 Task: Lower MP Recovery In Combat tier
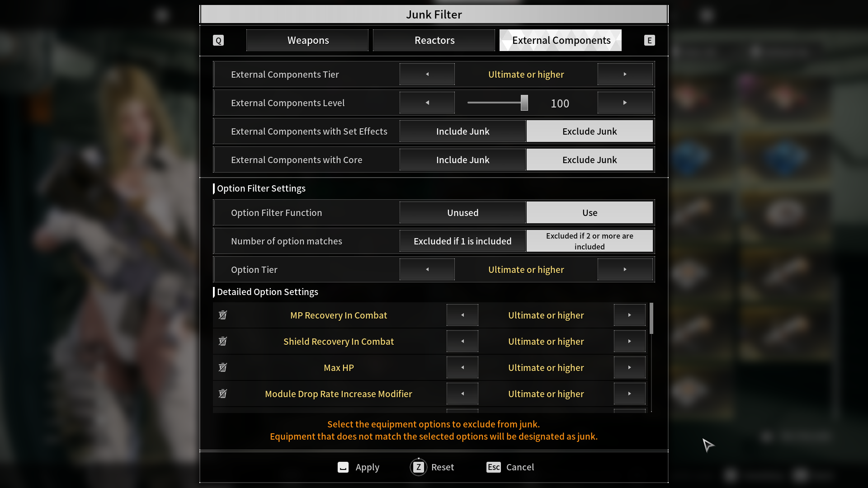(462, 315)
